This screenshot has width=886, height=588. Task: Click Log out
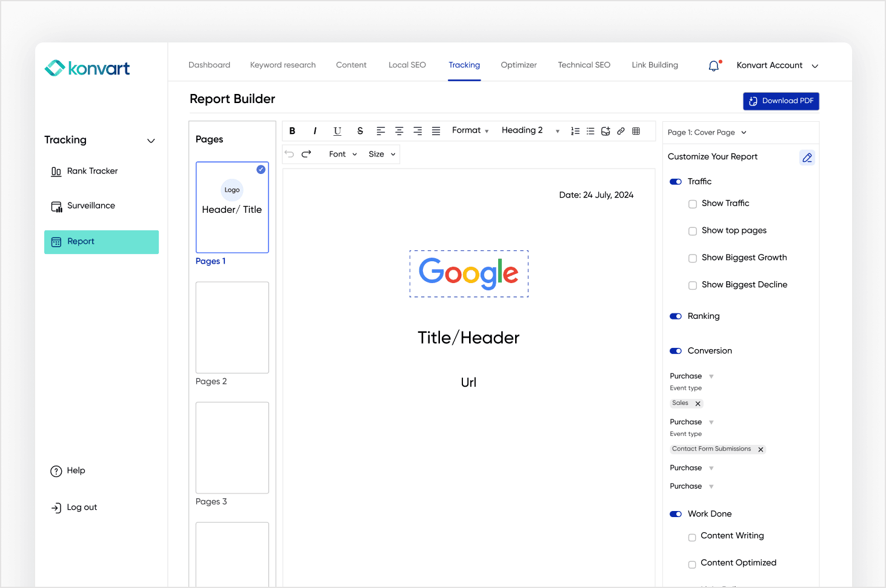click(x=74, y=507)
